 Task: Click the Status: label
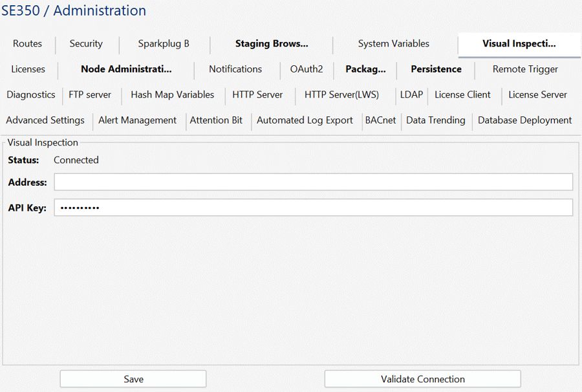[23, 160]
